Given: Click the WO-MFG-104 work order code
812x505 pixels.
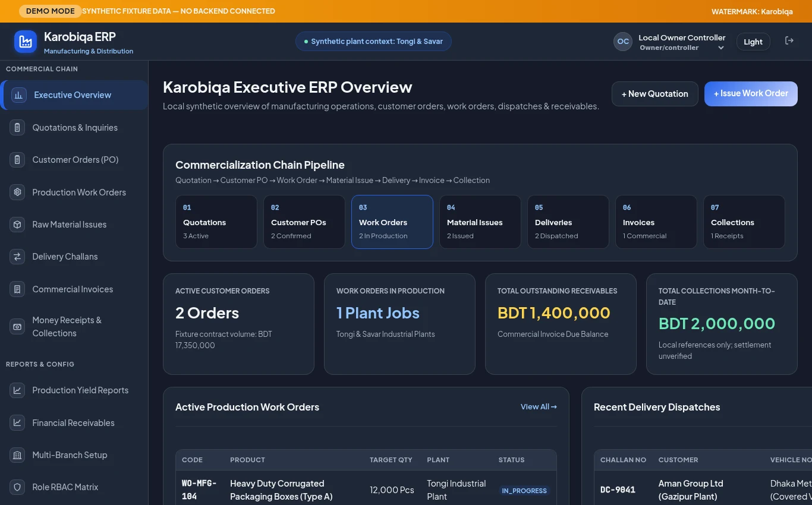Looking at the screenshot, I should 199,490.
